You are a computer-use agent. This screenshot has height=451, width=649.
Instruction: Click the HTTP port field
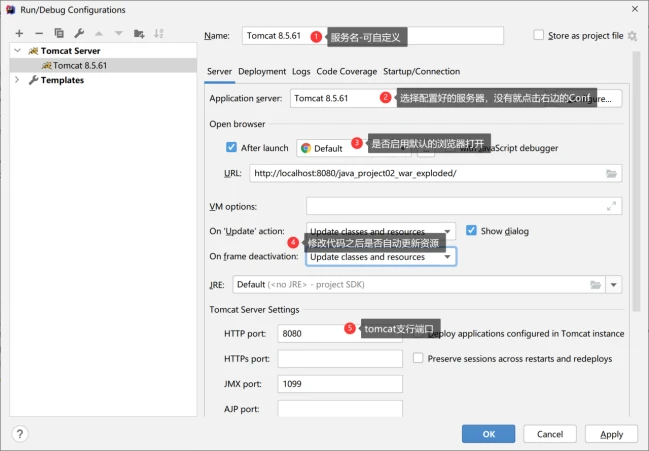pyautogui.click(x=340, y=333)
